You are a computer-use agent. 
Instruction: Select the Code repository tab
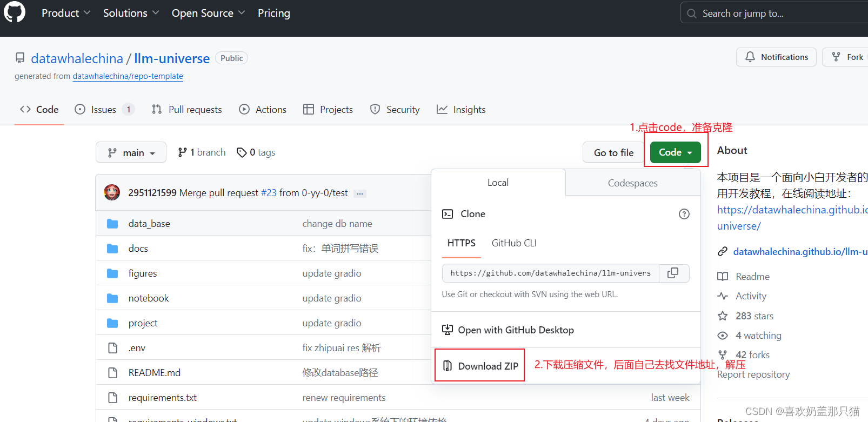[x=39, y=109]
